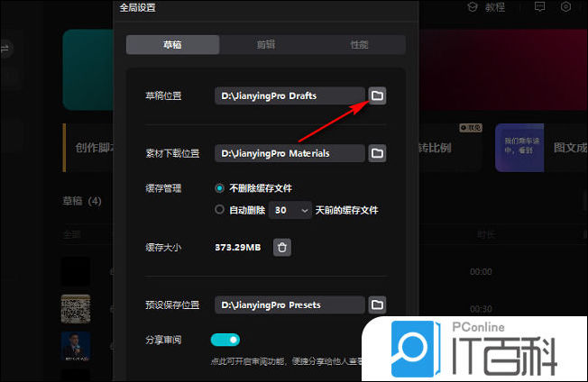Clear cache with the trash icon
The width and height of the screenshot is (588, 382).
point(282,247)
